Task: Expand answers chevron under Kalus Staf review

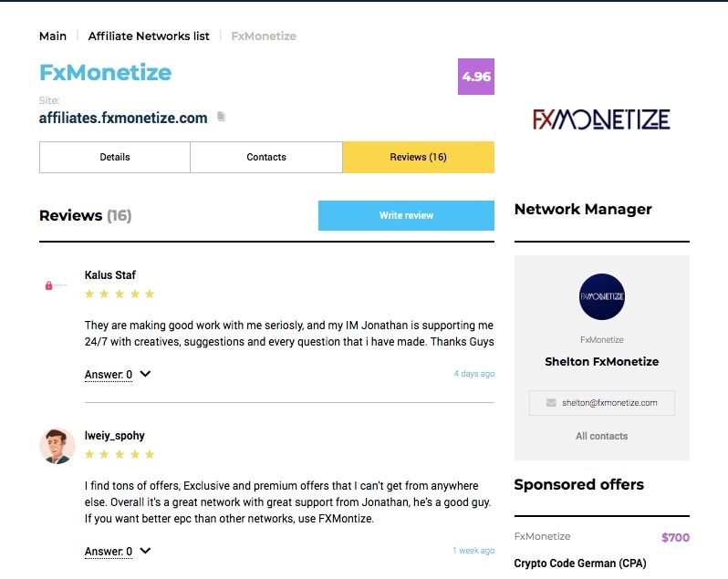Action: click(x=145, y=374)
